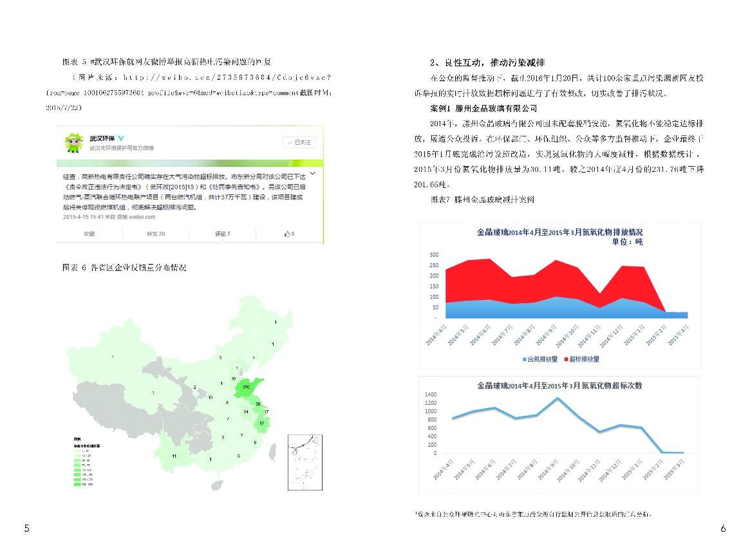Click the province labeled 57 on map
Image resolution: width=750 pixels, height=560 pixels.
point(262,424)
